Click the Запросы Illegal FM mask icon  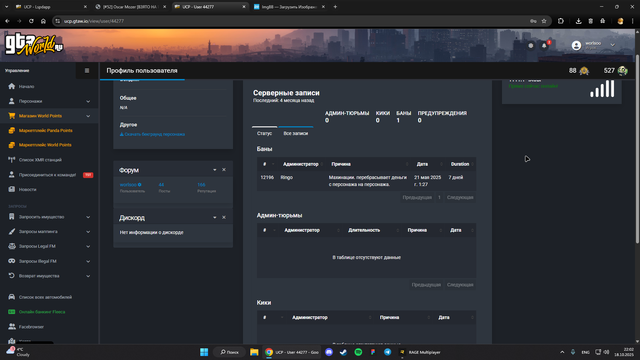tap(11, 261)
